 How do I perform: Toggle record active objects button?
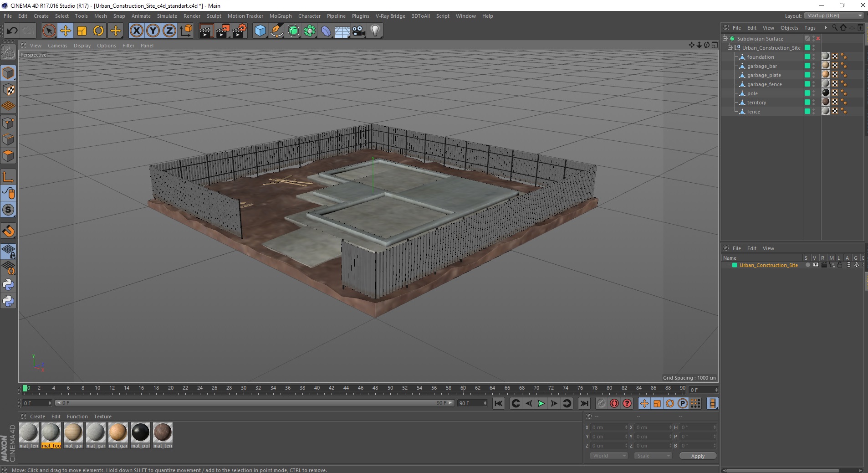point(602,403)
